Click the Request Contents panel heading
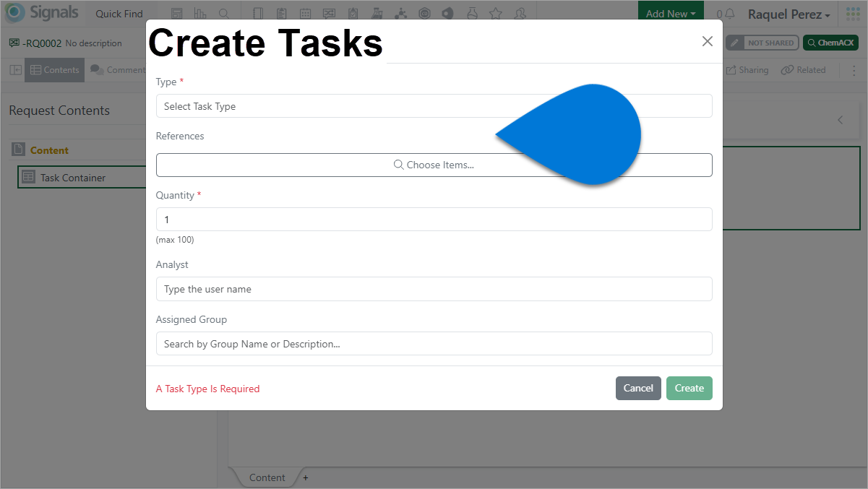The width and height of the screenshot is (868, 489). pos(59,111)
